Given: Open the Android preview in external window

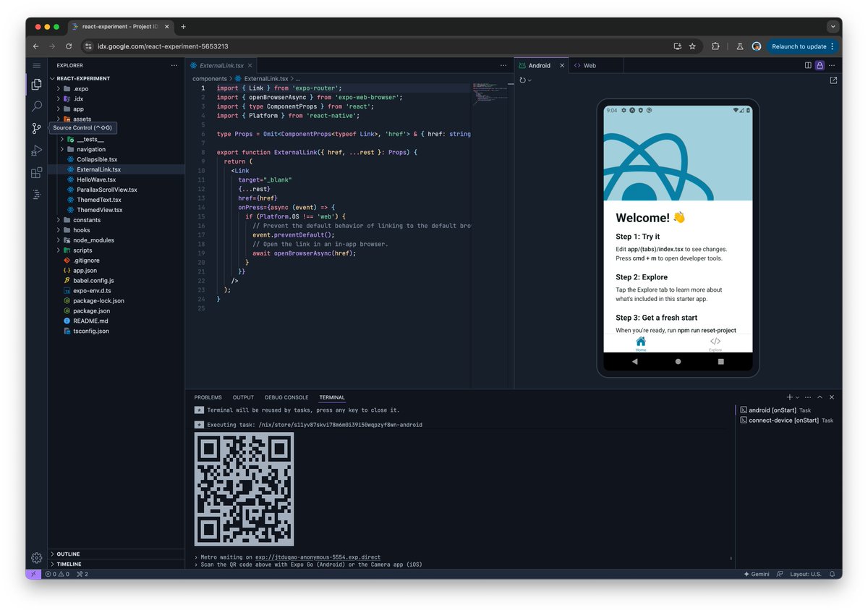Looking at the screenshot, I should [x=833, y=80].
